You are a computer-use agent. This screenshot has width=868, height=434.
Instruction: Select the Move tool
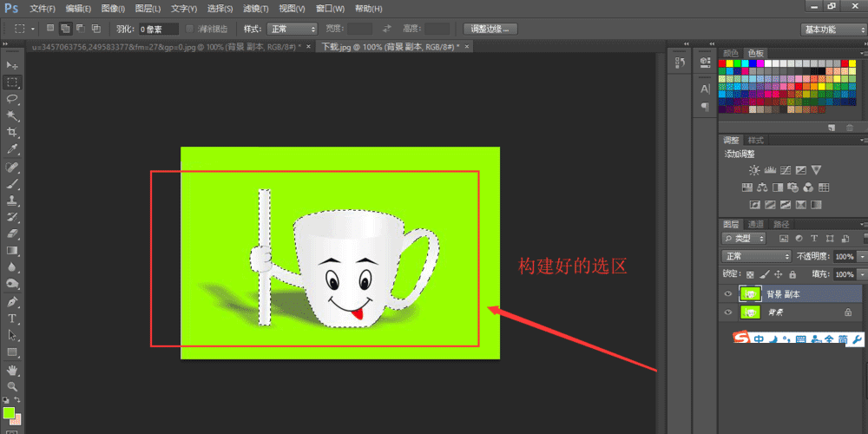tap(12, 66)
